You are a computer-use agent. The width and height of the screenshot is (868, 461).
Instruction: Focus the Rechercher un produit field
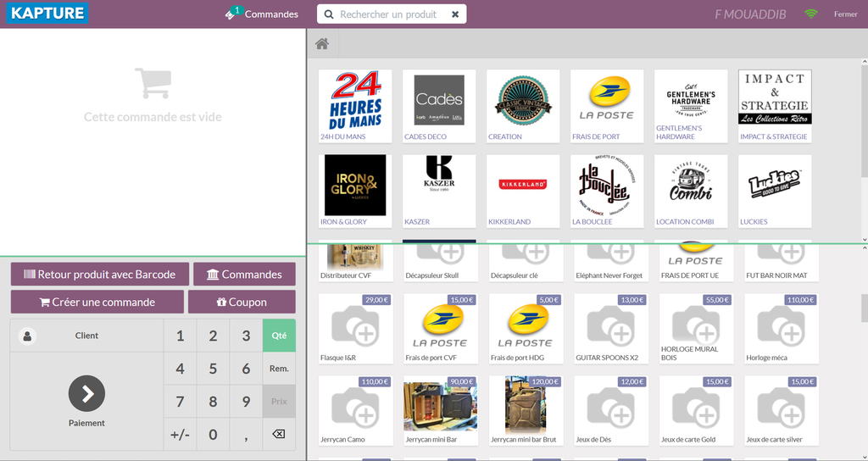[392, 14]
